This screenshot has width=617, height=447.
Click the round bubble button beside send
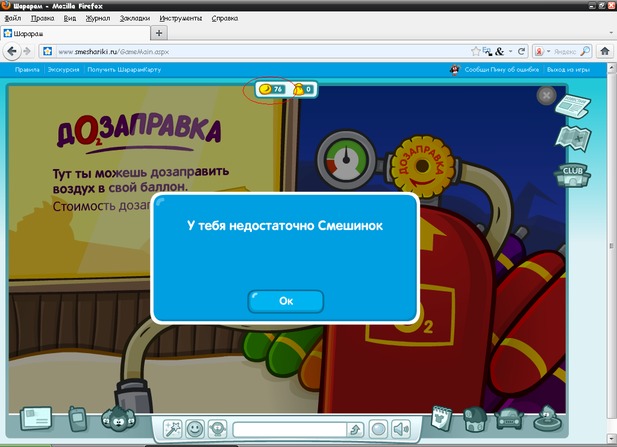[378, 429]
